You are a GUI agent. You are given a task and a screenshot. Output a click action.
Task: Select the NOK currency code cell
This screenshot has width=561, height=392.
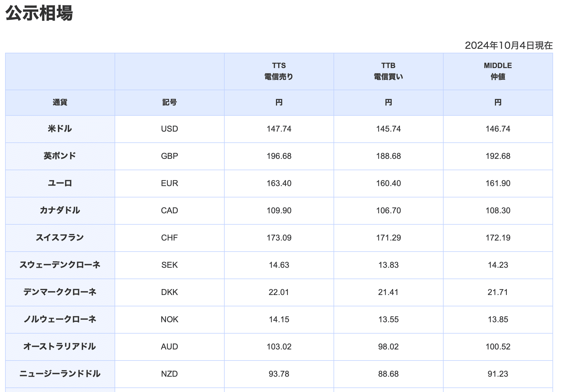(x=169, y=319)
